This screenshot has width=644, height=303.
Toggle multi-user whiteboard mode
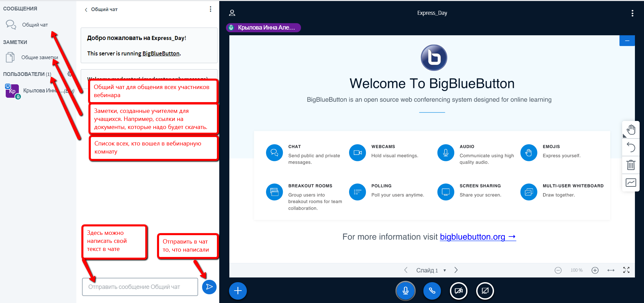coord(631,183)
